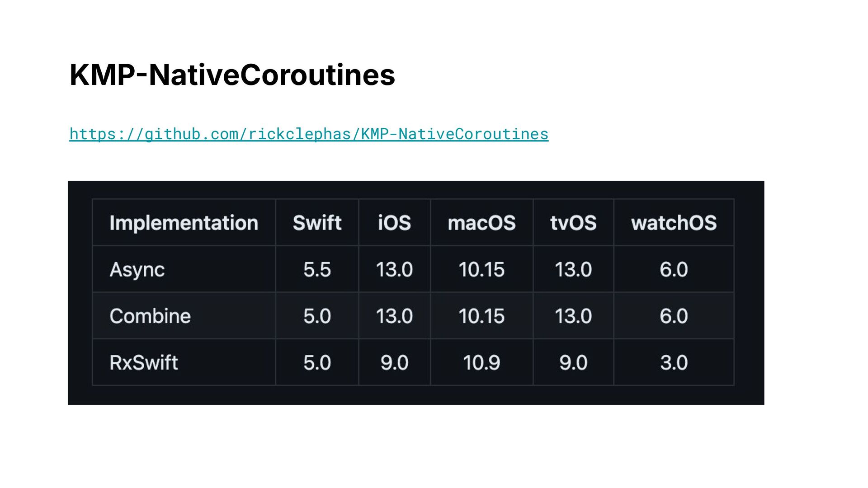Click the RxSwift watchOS 3.0 cell
868x488 pixels.
[x=674, y=362]
